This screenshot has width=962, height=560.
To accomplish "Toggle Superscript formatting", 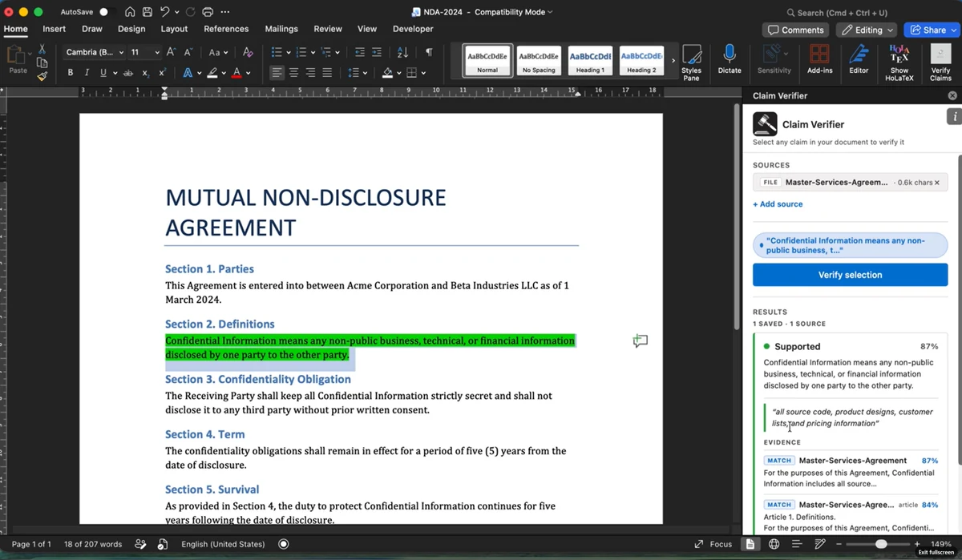I will [x=162, y=73].
